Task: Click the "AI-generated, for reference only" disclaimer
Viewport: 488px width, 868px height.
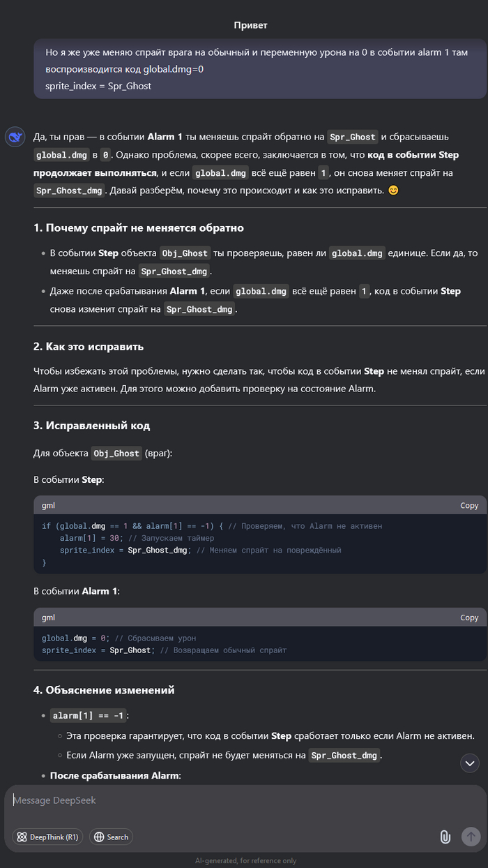Action: pos(245,860)
